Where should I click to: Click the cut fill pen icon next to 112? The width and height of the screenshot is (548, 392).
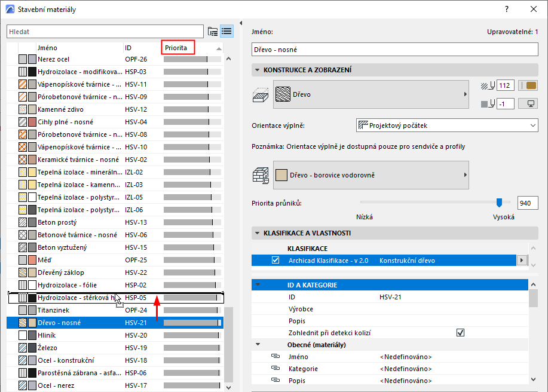488,85
